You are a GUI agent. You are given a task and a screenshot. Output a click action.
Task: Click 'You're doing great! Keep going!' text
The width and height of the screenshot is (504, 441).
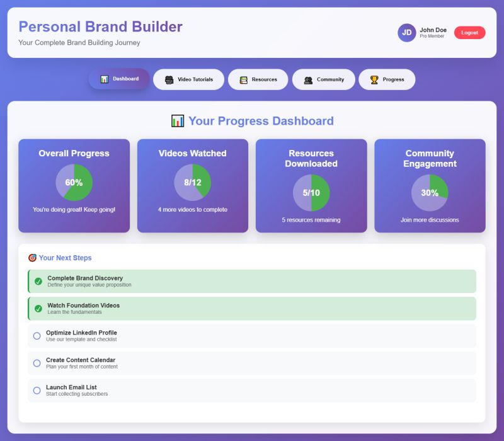pos(74,210)
